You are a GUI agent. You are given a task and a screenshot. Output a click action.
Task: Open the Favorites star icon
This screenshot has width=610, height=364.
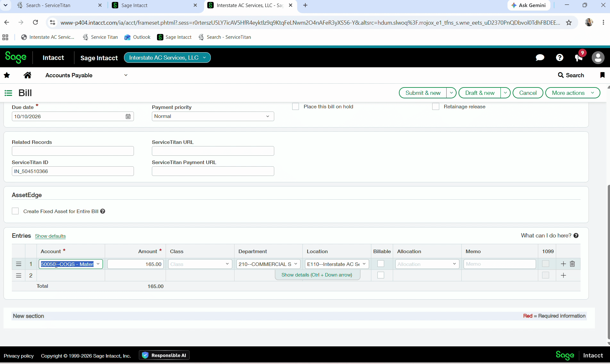tap(7, 75)
